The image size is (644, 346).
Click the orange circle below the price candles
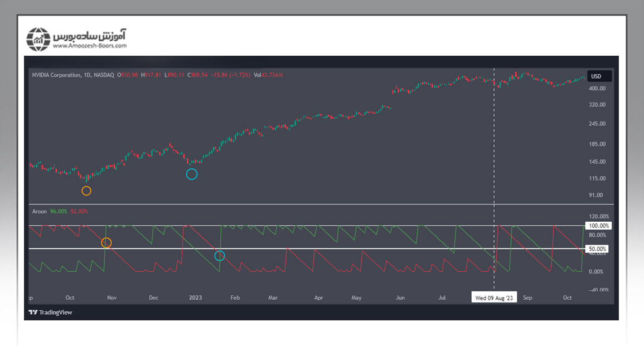click(x=86, y=191)
